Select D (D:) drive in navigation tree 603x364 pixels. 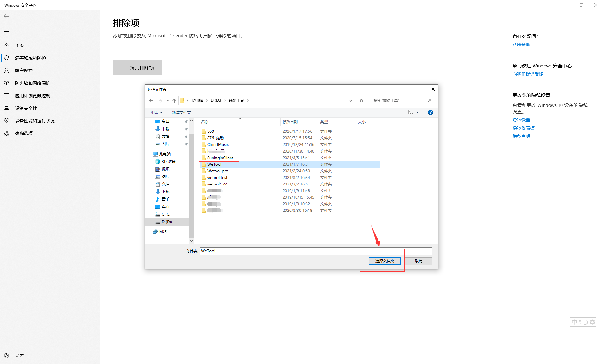point(167,222)
